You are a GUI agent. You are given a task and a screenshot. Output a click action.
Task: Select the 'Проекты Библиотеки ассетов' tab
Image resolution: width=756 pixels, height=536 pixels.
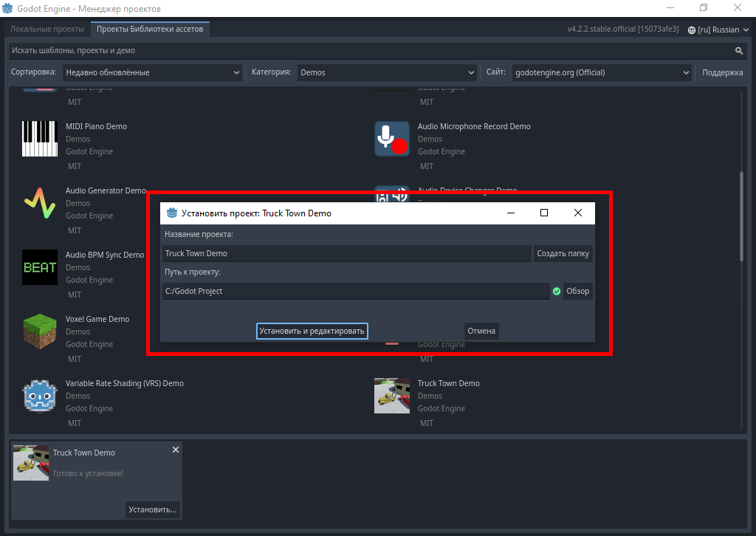(151, 30)
